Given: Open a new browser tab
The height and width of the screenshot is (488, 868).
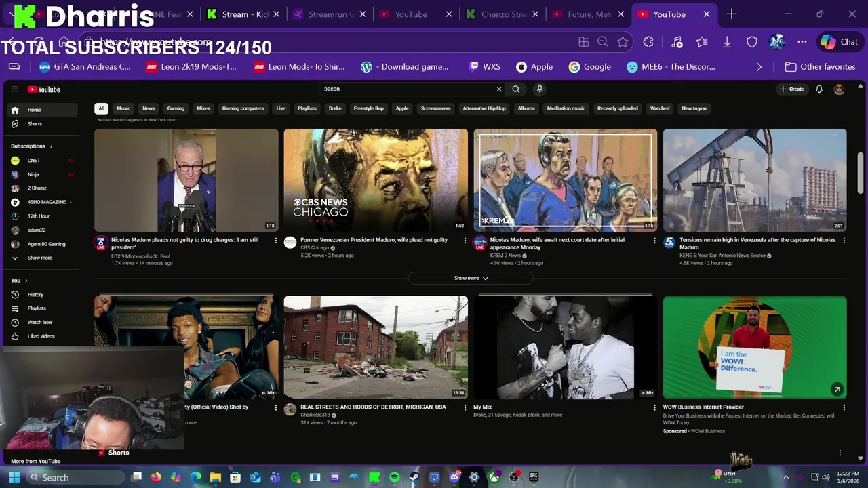Looking at the screenshot, I should (732, 14).
